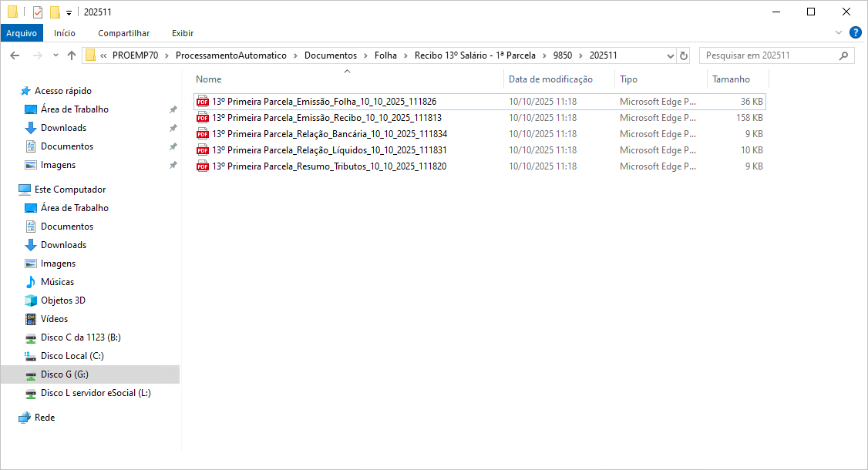The image size is (868, 470).
Task: Open pinned Documentos under Acesso rápido
Action: click(66, 146)
